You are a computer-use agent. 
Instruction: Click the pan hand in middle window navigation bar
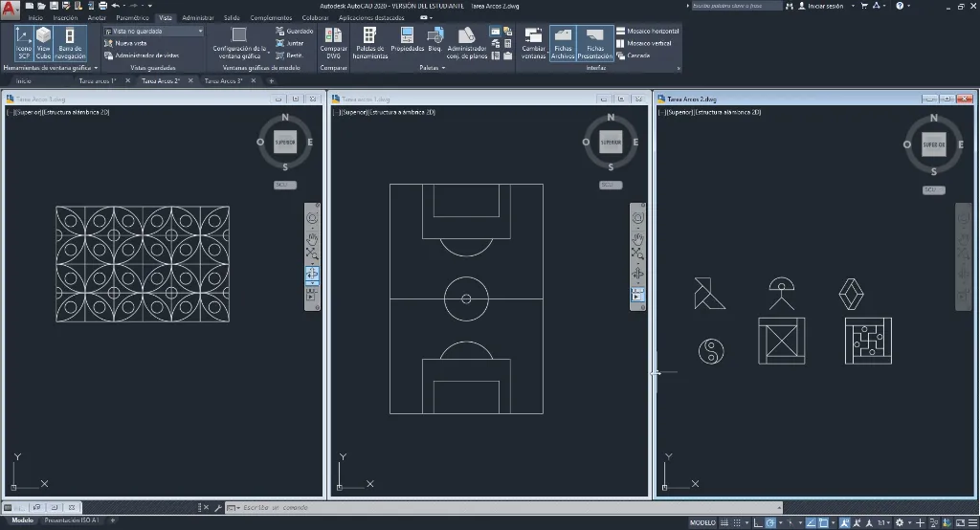tap(637, 237)
